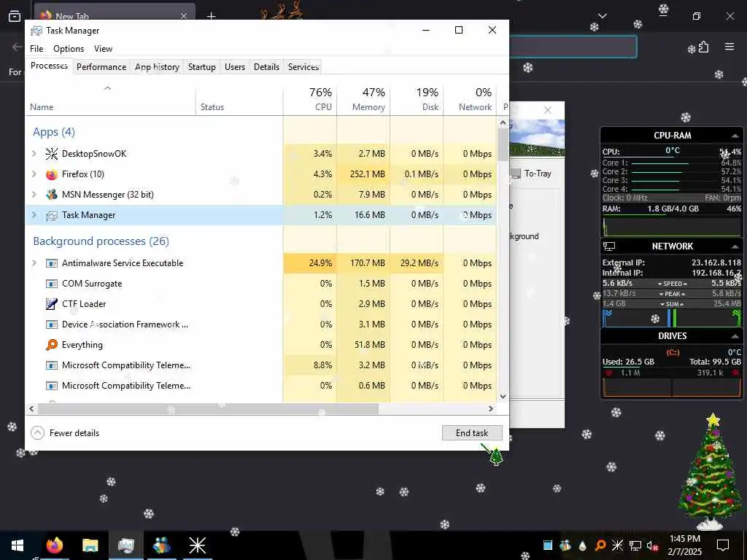Sort by the Network column header
The height and width of the screenshot is (560, 747).
pyautogui.click(x=471, y=99)
